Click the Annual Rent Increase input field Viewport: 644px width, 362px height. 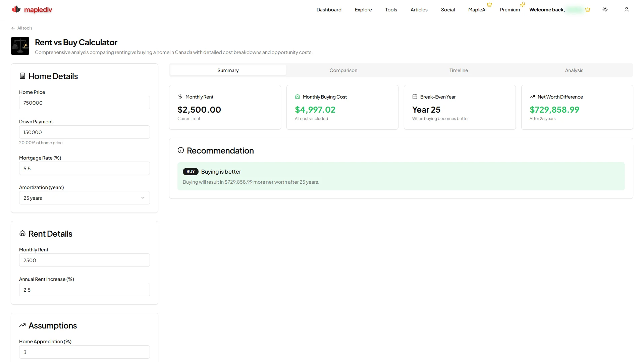point(85,290)
